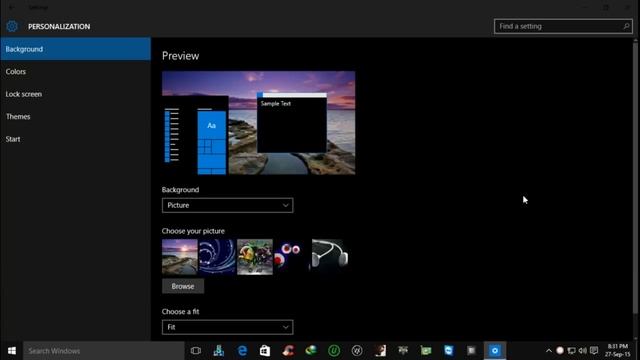Choose the sunset coast picture thumbnail

click(x=180, y=257)
